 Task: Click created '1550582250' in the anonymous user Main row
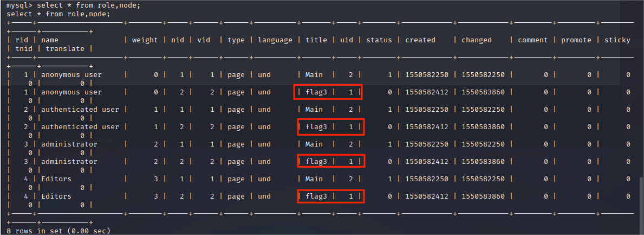click(x=427, y=75)
